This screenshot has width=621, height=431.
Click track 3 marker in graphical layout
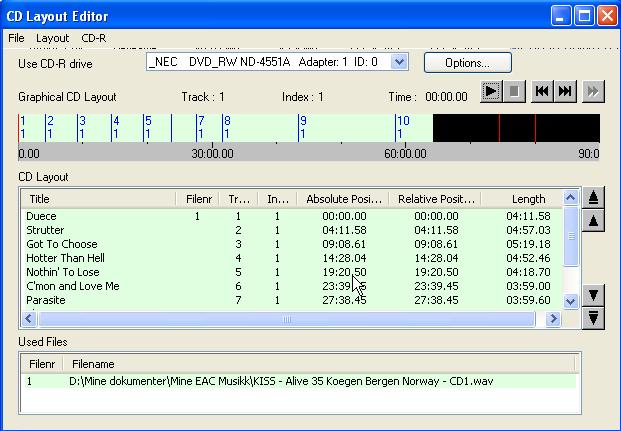coord(81,128)
